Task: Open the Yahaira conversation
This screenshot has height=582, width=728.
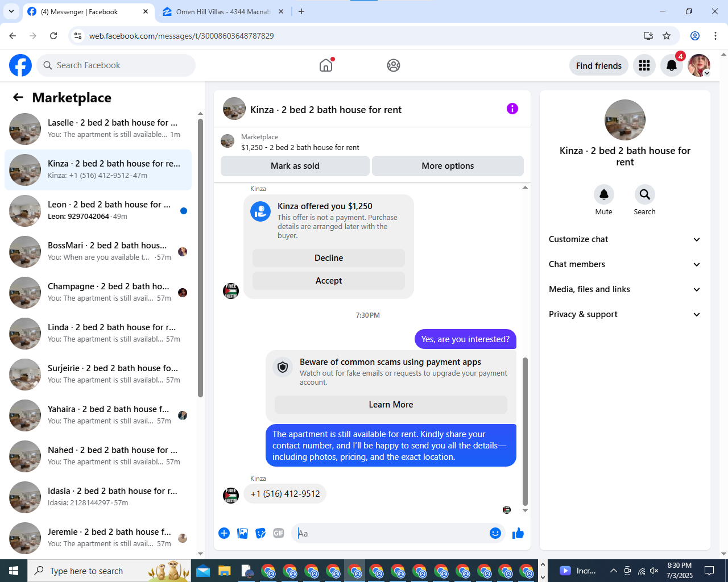Action: (x=98, y=415)
